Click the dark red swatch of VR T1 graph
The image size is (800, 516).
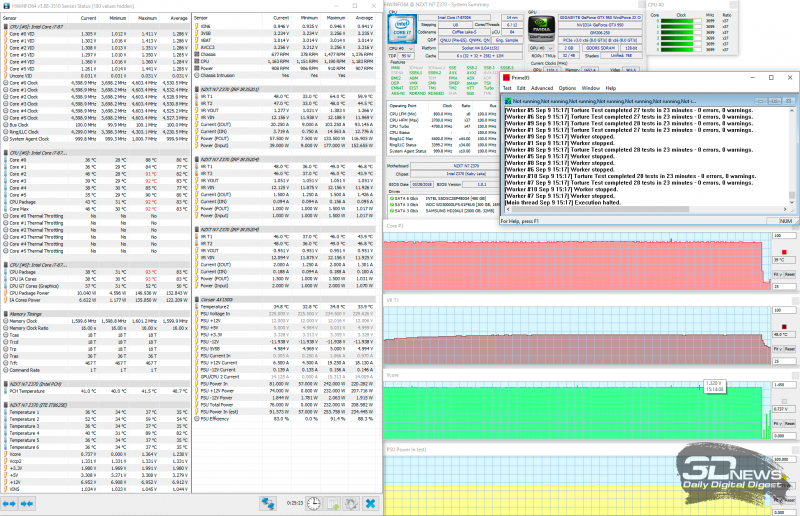tap(784, 327)
